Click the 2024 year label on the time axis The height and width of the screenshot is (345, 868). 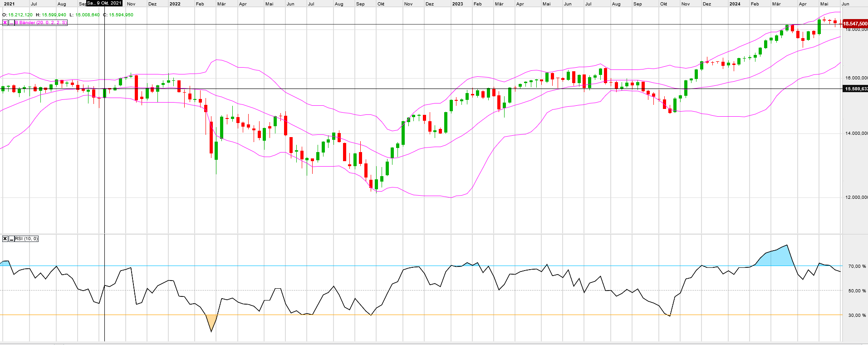tap(735, 4)
